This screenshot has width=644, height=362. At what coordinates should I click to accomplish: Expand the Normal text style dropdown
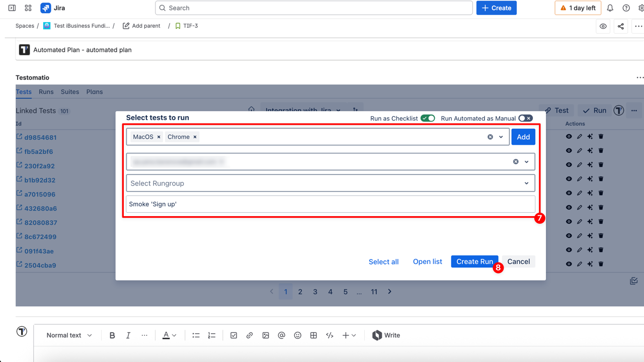68,335
